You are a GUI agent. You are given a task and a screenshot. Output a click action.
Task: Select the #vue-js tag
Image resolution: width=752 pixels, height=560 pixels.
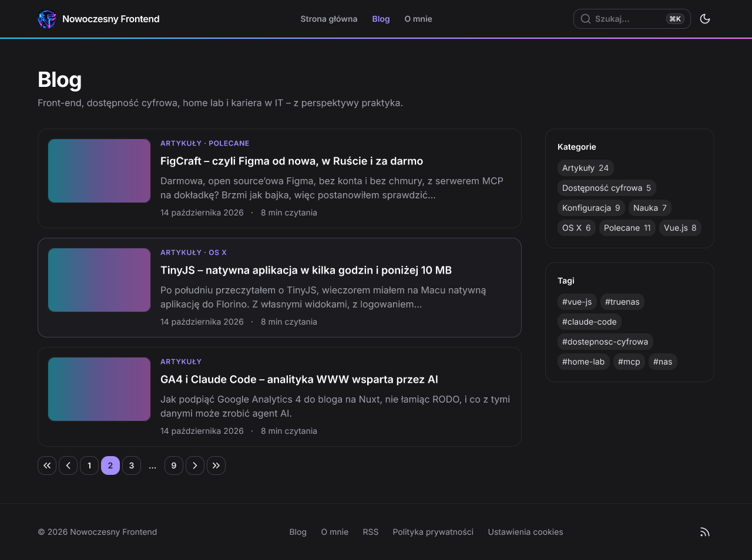577,302
